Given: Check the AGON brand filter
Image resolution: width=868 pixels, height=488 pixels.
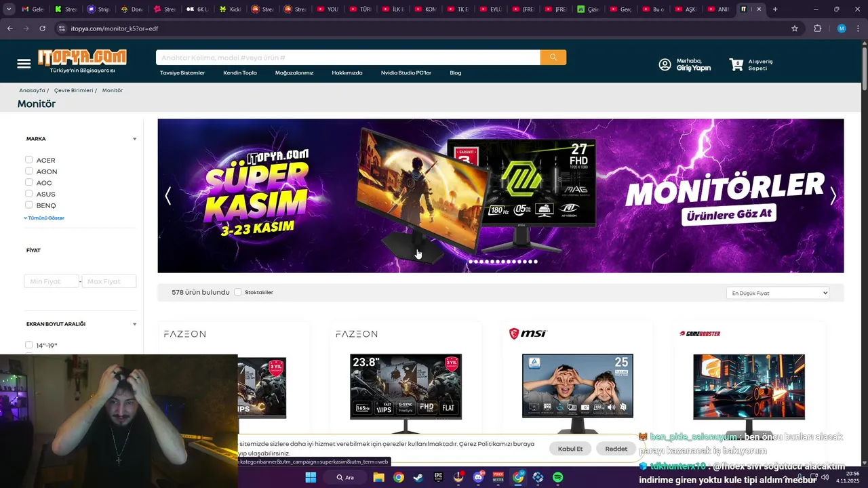Looking at the screenshot, I should [29, 171].
